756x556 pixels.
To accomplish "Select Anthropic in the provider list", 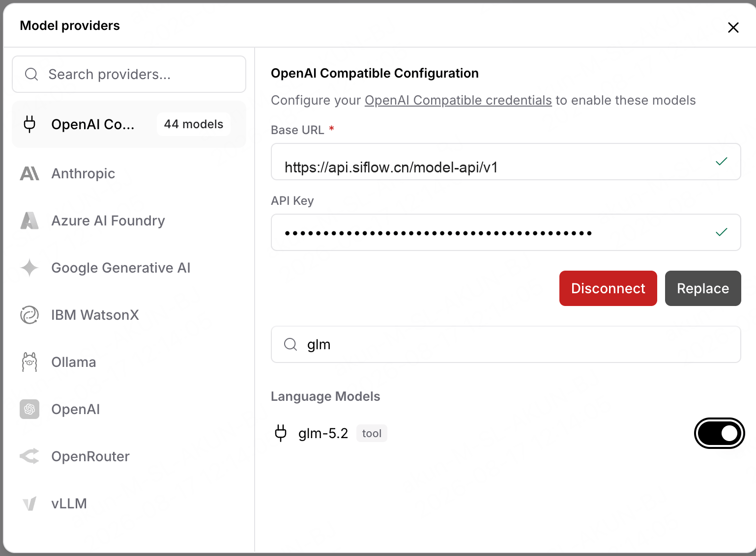I will (x=129, y=173).
